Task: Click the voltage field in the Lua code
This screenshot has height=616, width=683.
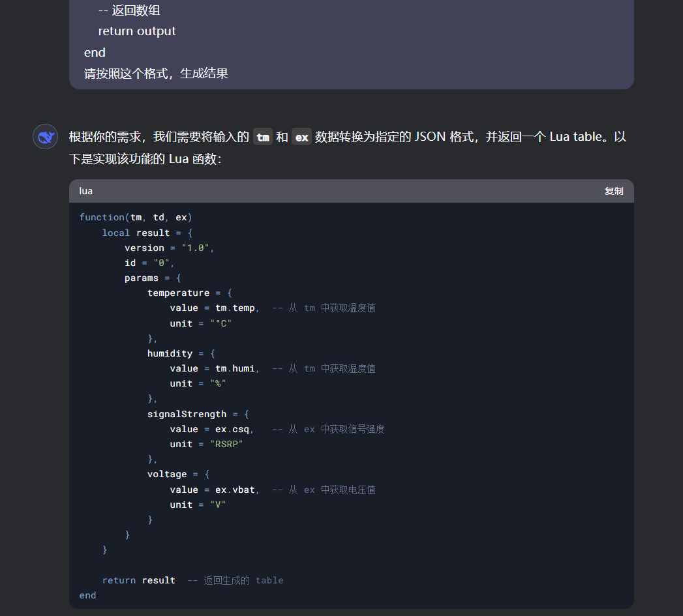Action: click(x=167, y=474)
